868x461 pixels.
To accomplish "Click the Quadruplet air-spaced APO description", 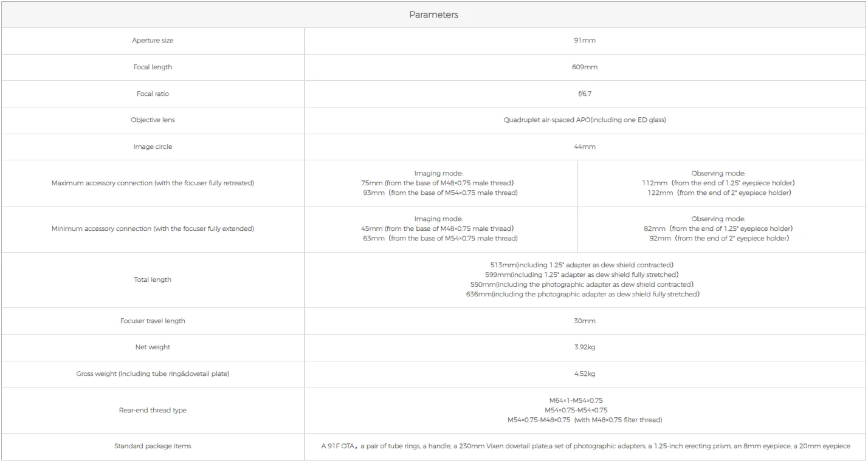I will tap(585, 120).
